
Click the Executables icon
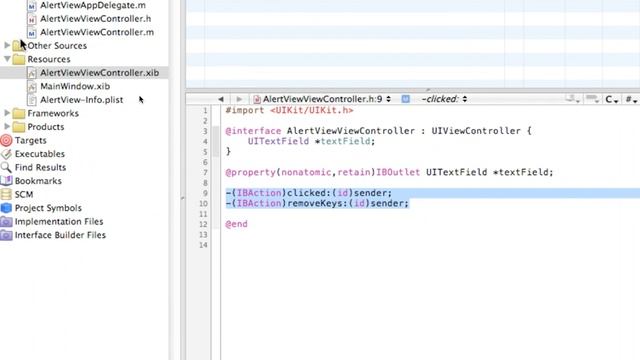coord(6,154)
